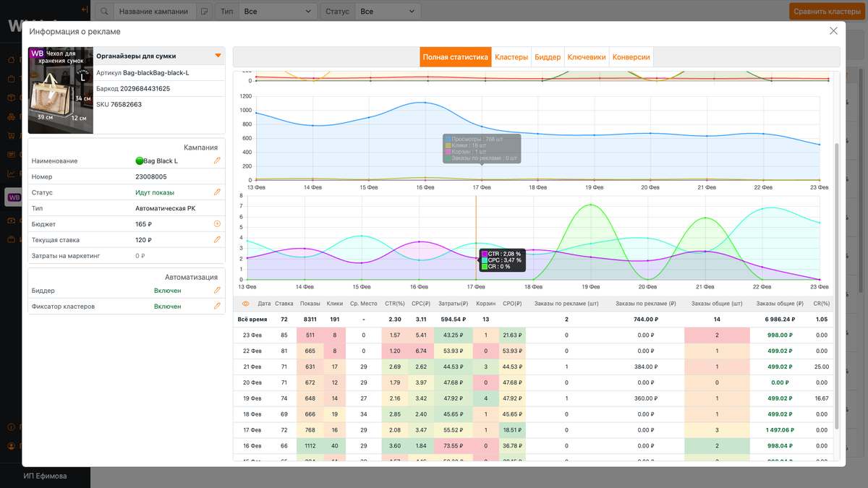
Task: Click the 1112 impressions cell for 16 Фев
Action: (x=310, y=446)
